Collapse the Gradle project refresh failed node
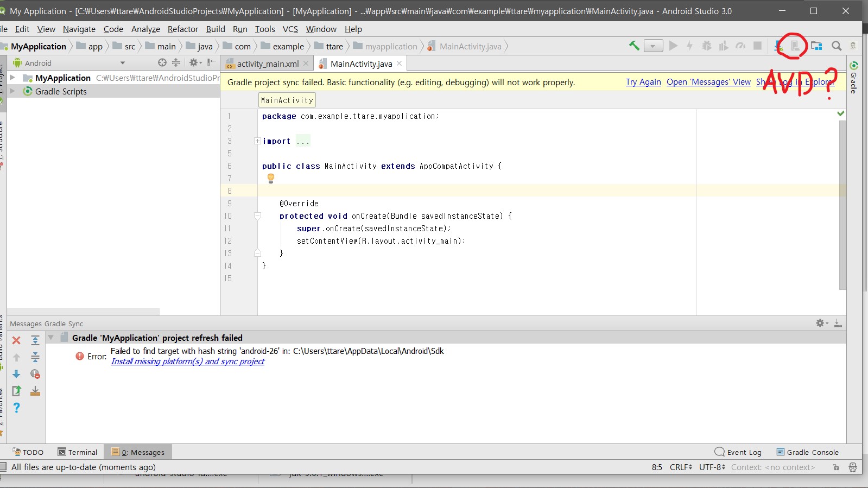The width and height of the screenshot is (868, 488). 51,338
